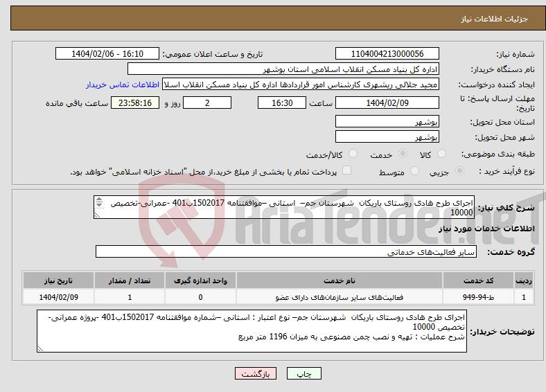The width and height of the screenshot is (546, 392).
Task: Click the row number cell 1
Action: (x=524, y=297)
